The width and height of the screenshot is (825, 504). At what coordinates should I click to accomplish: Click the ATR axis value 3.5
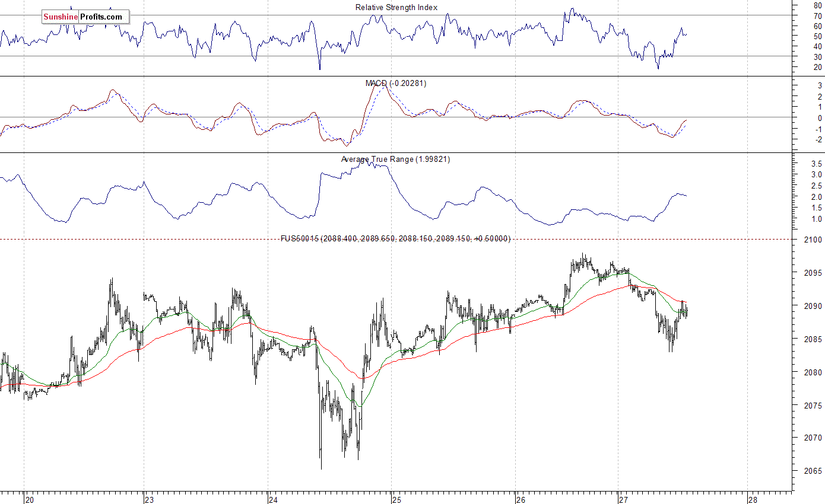pyautogui.click(x=816, y=163)
